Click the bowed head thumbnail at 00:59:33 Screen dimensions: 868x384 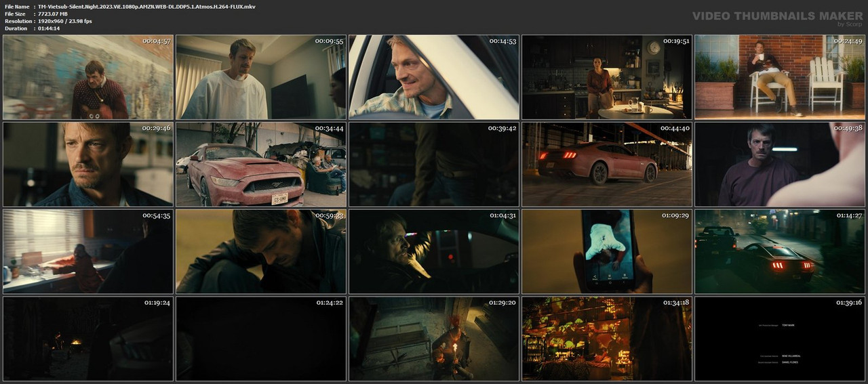pos(261,251)
